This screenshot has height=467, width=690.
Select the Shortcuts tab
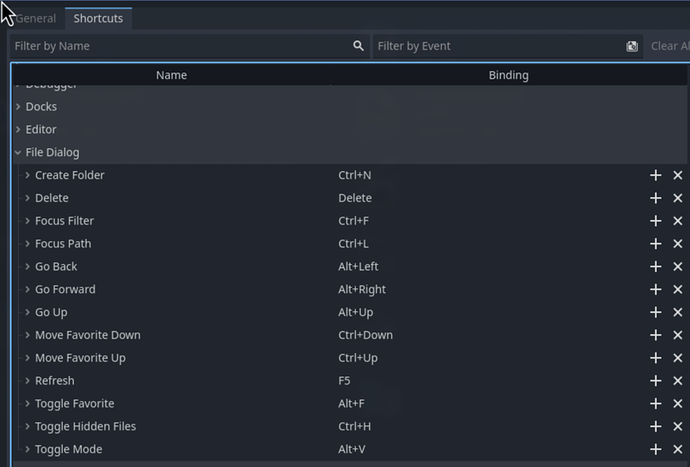click(98, 18)
